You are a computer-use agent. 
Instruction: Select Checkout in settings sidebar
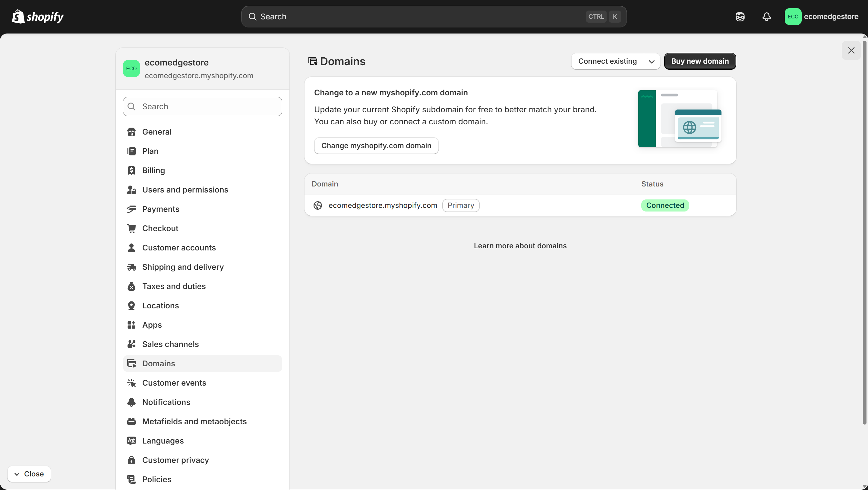pyautogui.click(x=160, y=228)
